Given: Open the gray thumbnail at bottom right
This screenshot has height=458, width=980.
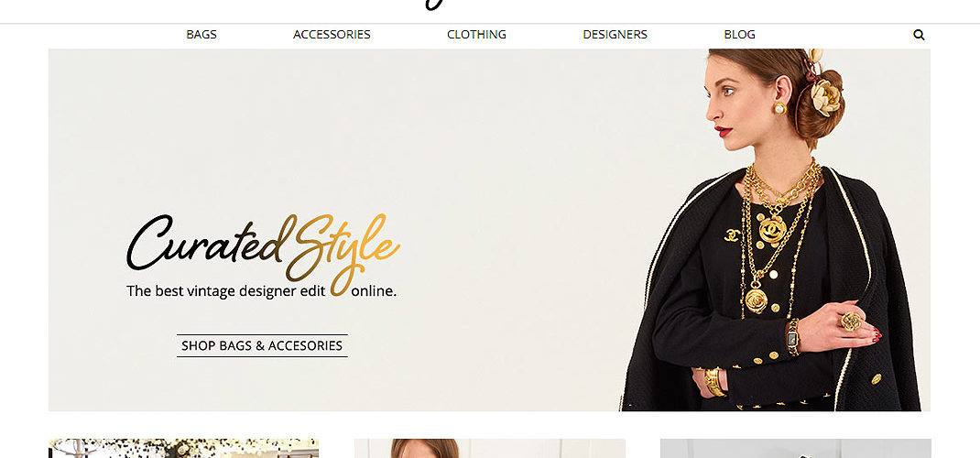Looking at the screenshot, I should coord(796,448).
